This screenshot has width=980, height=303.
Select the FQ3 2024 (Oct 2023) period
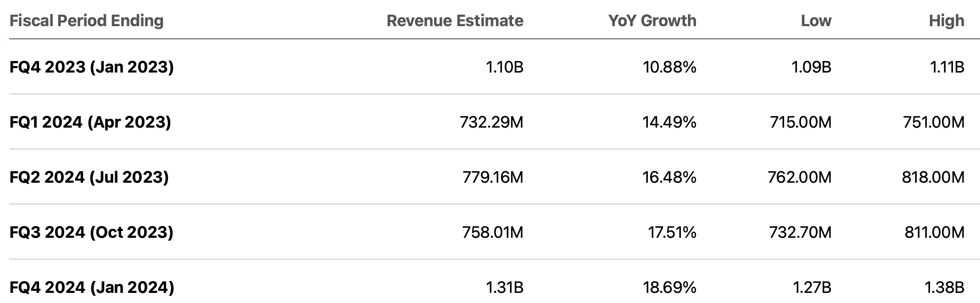click(91, 232)
